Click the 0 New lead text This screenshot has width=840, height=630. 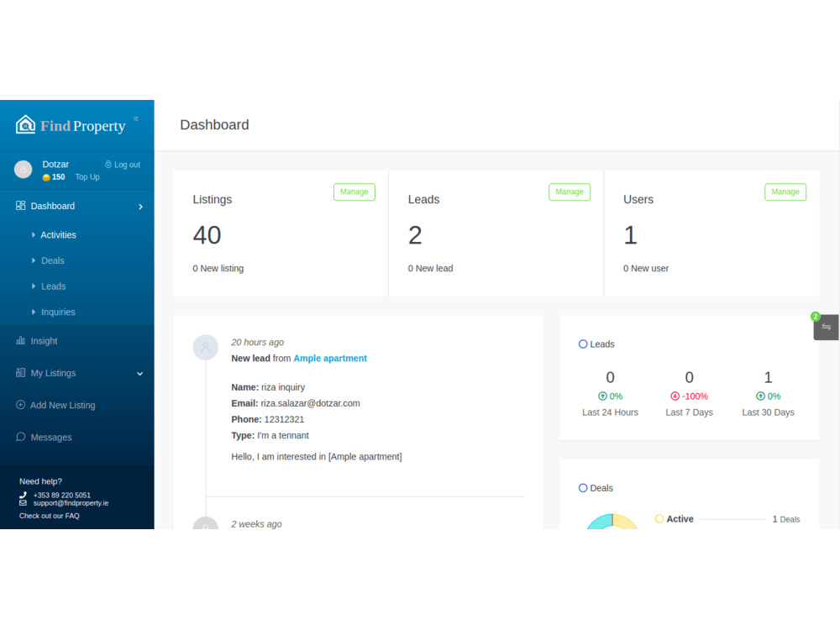point(430,269)
